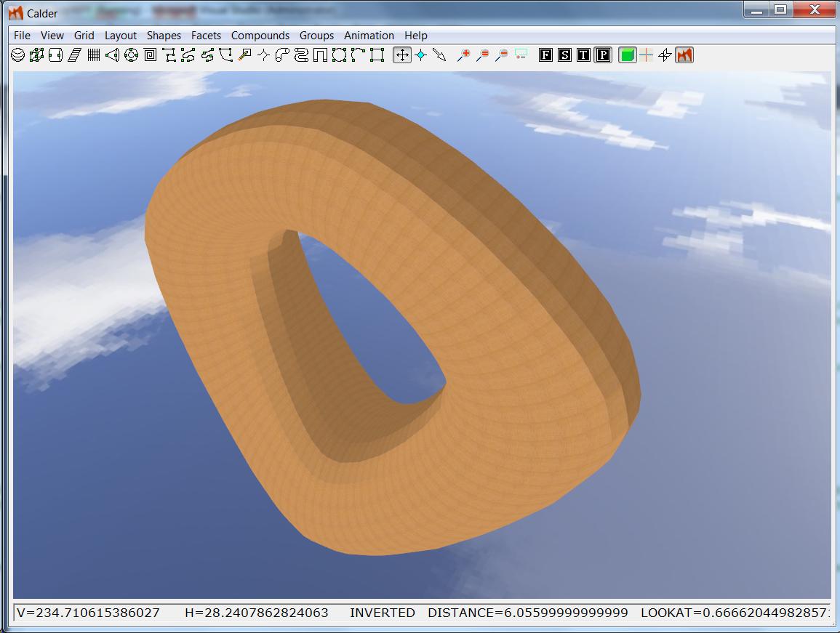The width and height of the screenshot is (840, 633).
Task: Toggle the P view button
Action: 602,55
